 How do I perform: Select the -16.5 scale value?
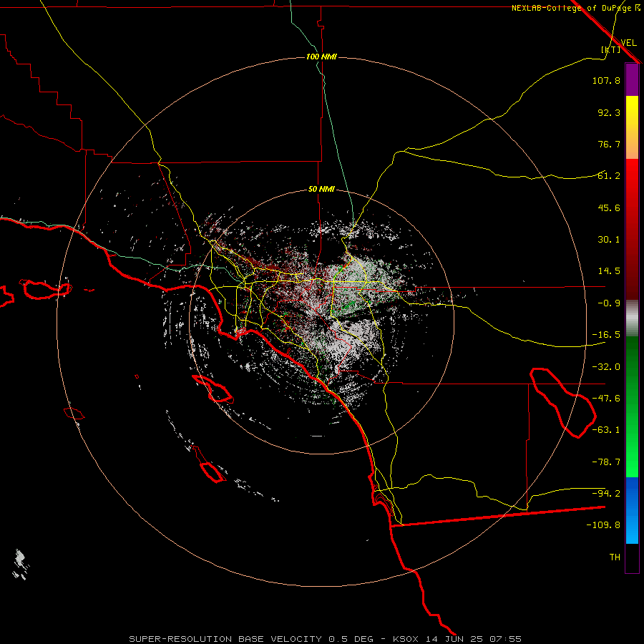click(606, 335)
